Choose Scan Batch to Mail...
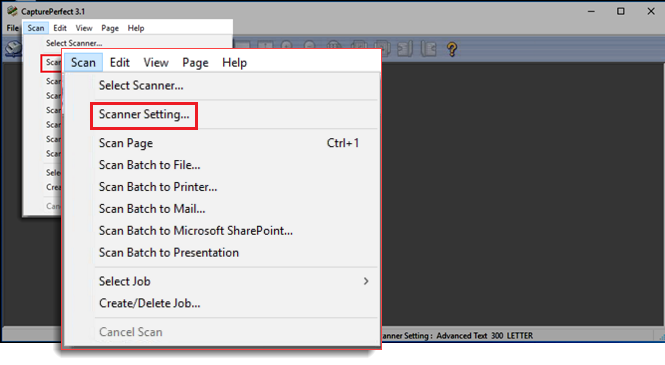 [152, 209]
